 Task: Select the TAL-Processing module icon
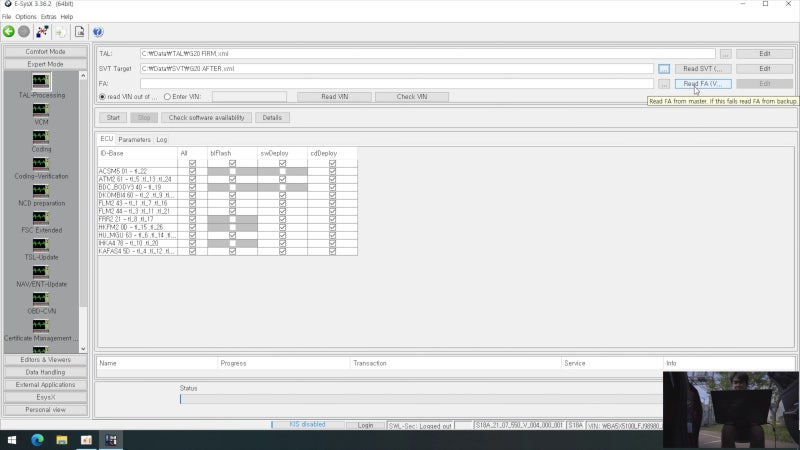coord(41,81)
